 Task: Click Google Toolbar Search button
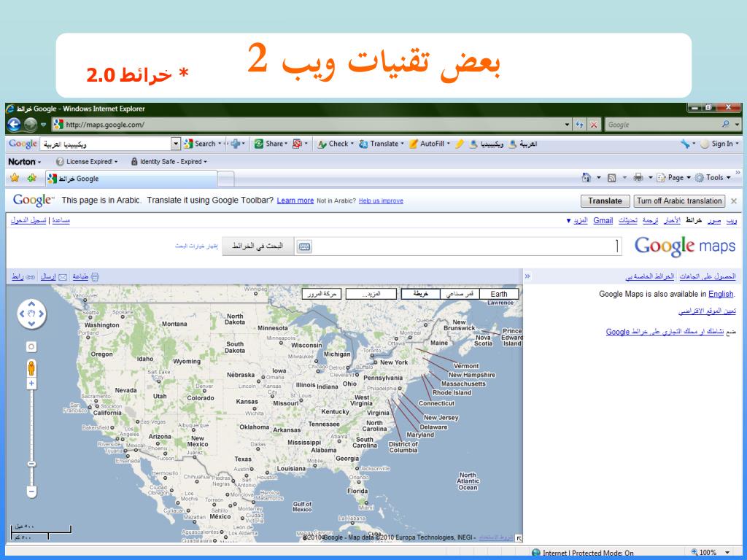(x=202, y=144)
